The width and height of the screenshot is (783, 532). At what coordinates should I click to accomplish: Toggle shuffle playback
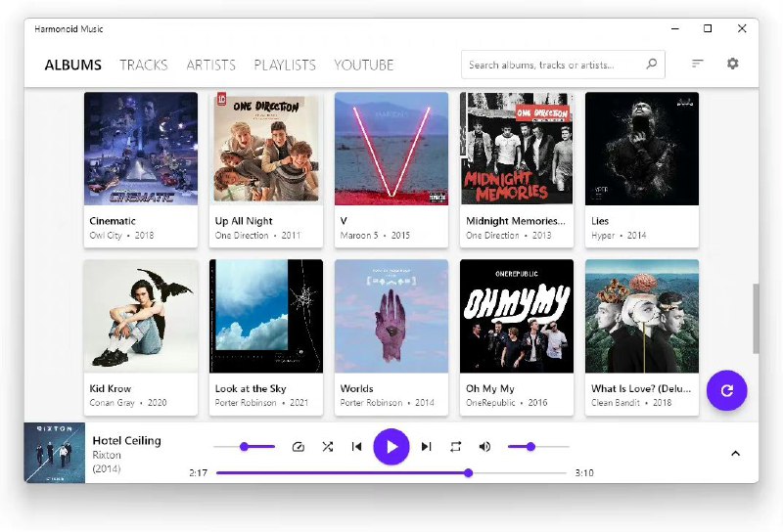pyautogui.click(x=328, y=447)
